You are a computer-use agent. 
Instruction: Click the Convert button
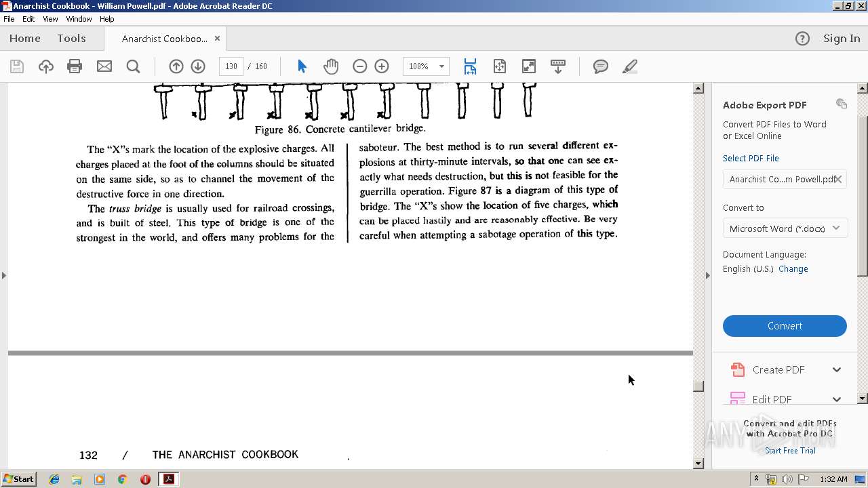pos(785,326)
